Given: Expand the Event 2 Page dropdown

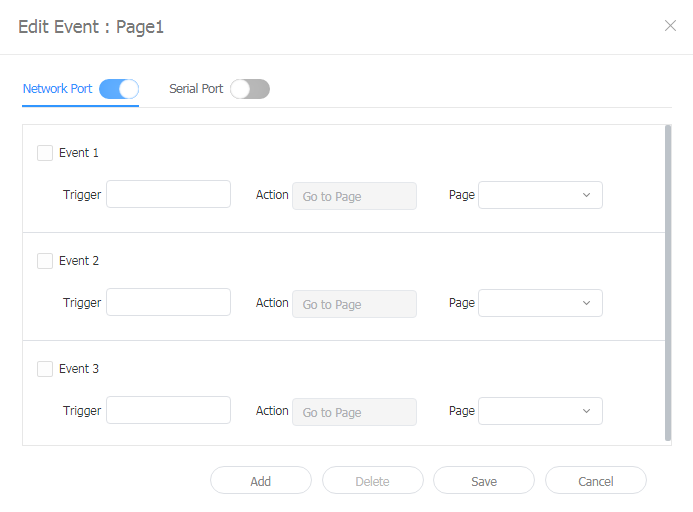Looking at the screenshot, I should click(x=540, y=303).
